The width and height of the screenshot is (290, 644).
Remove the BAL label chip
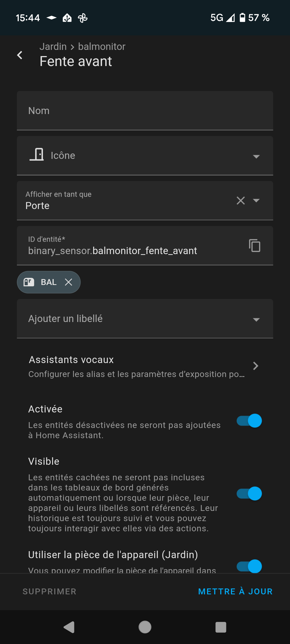68,282
